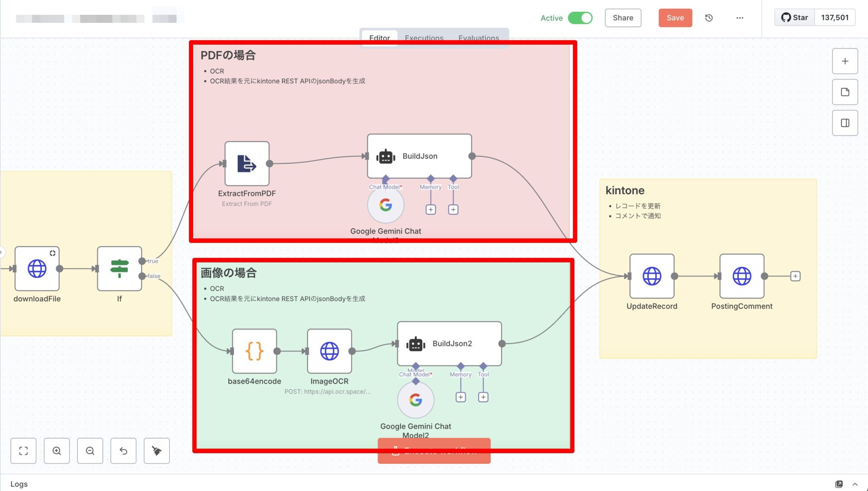Add a sticky note via note icon
868x491 pixels.
845,92
